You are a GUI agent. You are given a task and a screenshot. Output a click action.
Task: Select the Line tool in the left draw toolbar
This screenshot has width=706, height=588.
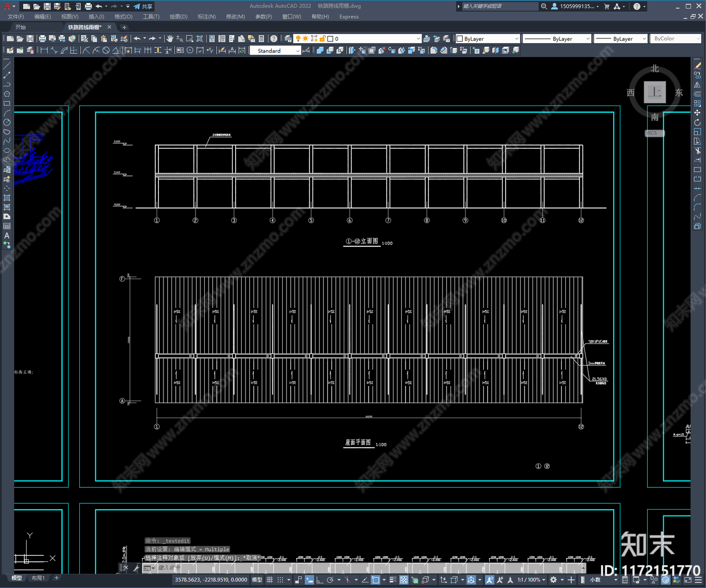[x=7, y=66]
